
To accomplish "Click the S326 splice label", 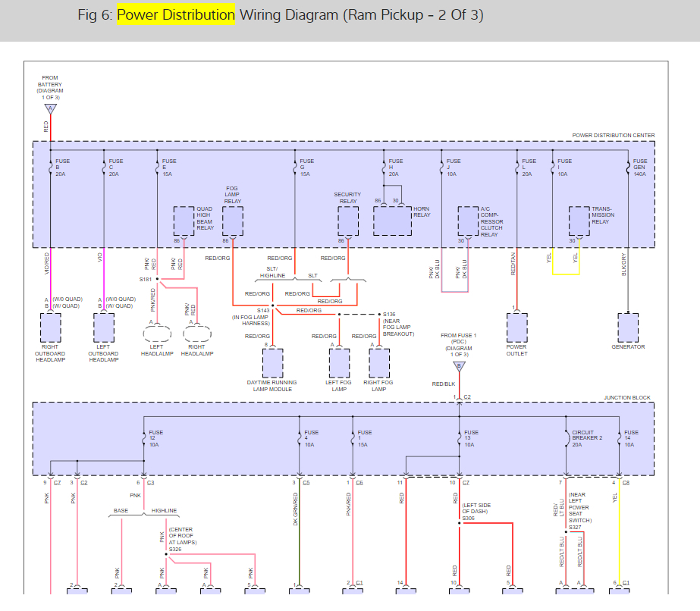I will pos(175,549).
